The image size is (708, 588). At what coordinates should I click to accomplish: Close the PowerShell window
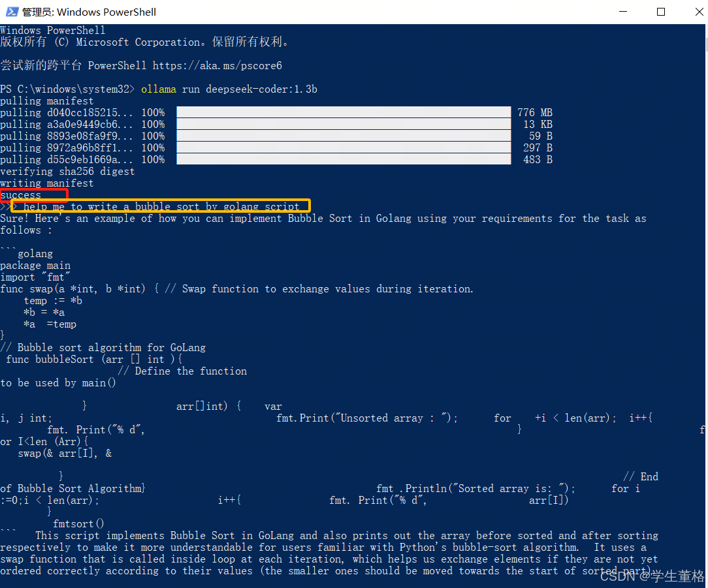[x=699, y=12]
